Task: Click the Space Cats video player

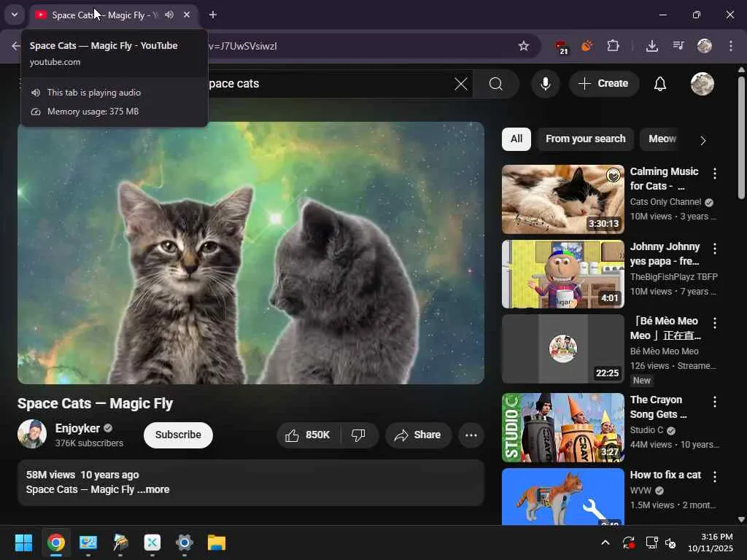Action: point(251,253)
